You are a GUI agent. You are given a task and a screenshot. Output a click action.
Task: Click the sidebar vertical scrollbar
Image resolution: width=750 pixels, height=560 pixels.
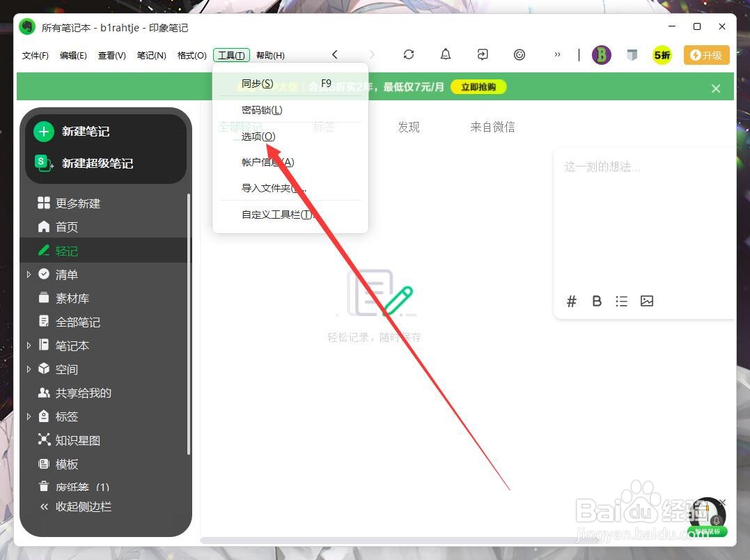189,324
